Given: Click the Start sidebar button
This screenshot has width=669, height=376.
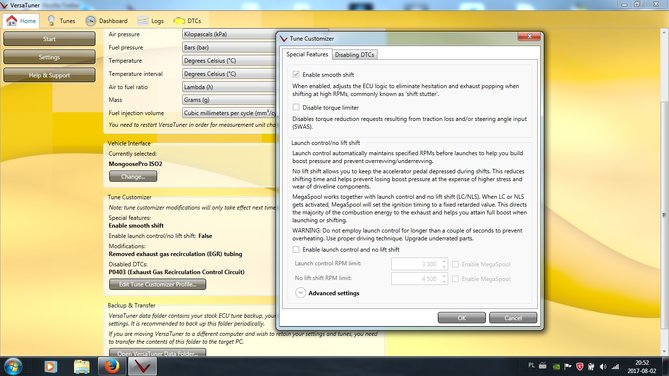Looking at the screenshot, I should tap(49, 38).
